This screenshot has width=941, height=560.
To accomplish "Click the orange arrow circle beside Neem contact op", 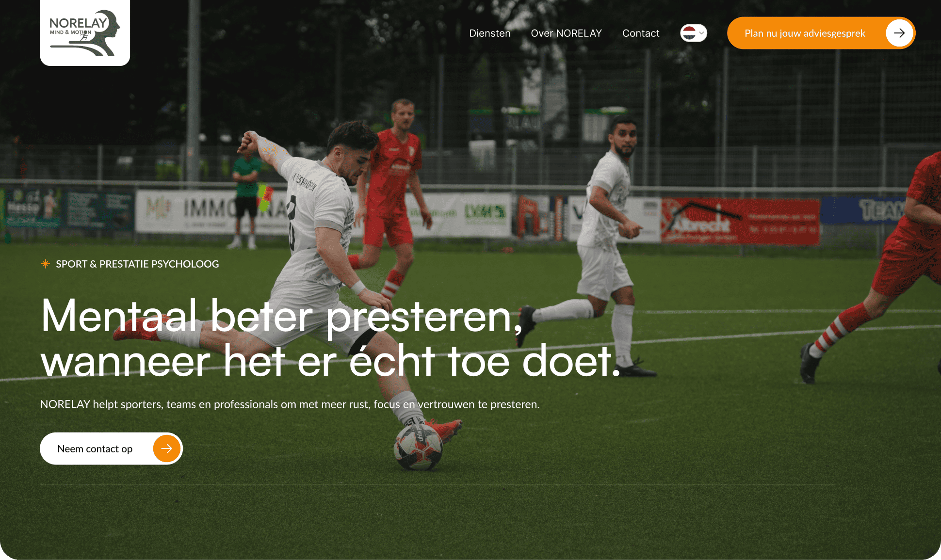I will (166, 448).
